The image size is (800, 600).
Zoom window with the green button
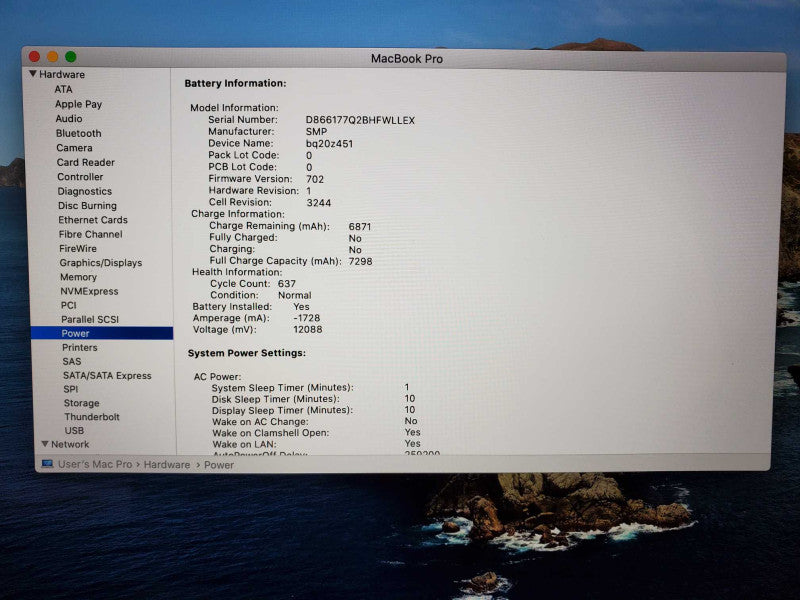pyautogui.click(x=71, y=56)
